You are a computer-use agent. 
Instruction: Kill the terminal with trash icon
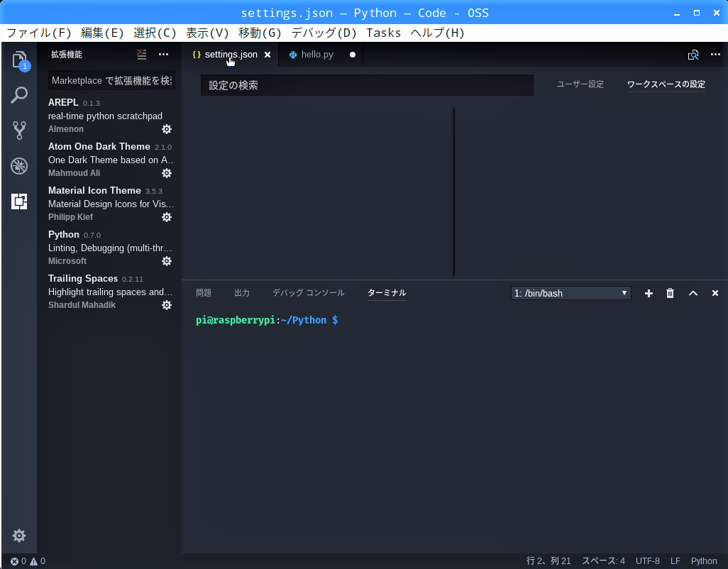tap(670, 293)
